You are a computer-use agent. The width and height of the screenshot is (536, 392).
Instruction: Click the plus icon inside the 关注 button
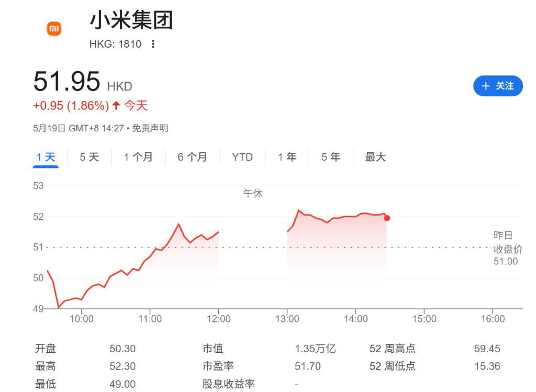point(486,86)
